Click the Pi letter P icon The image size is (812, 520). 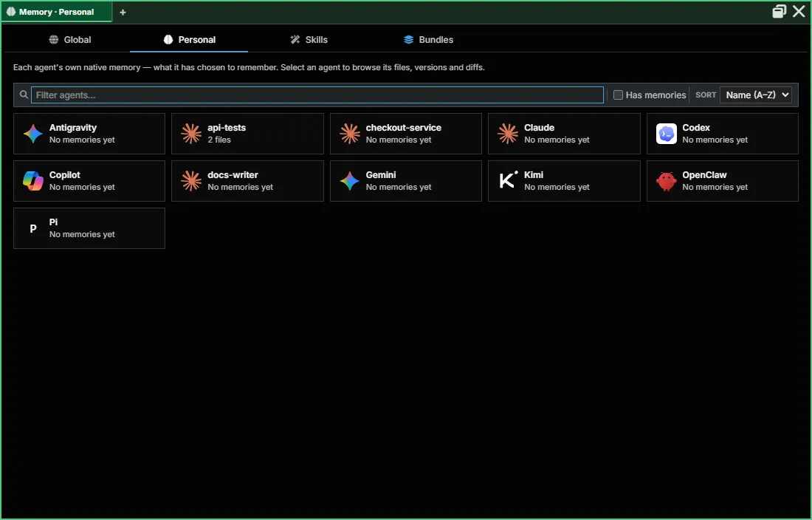(33, 228)
